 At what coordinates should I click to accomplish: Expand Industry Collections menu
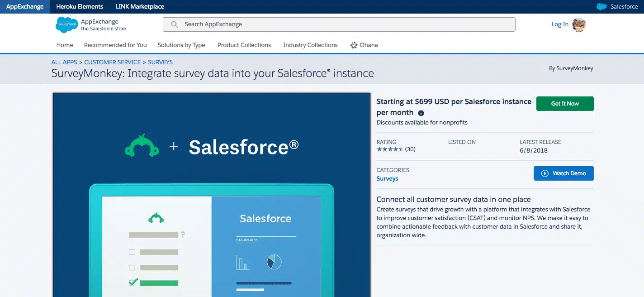(x=310, y=45)
